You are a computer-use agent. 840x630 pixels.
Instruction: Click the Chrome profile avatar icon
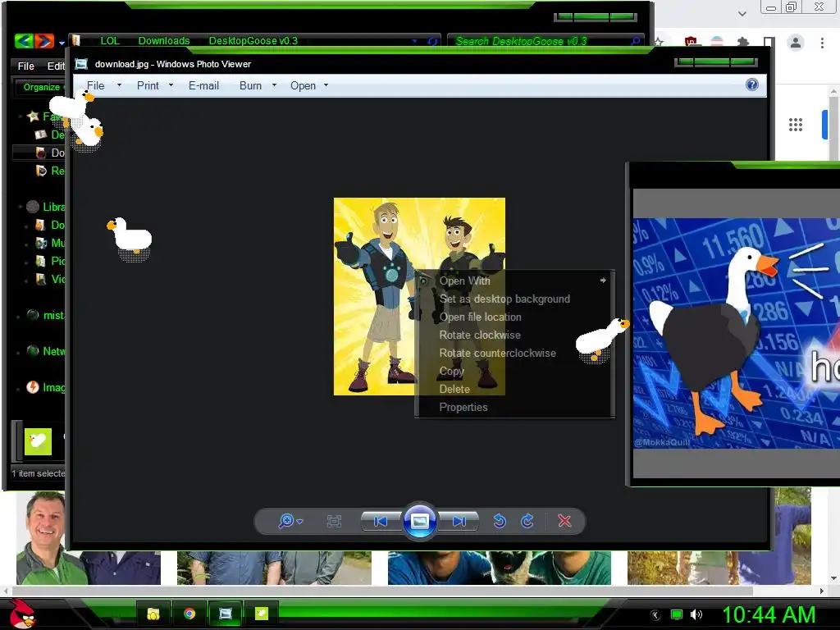coord(796,43)
